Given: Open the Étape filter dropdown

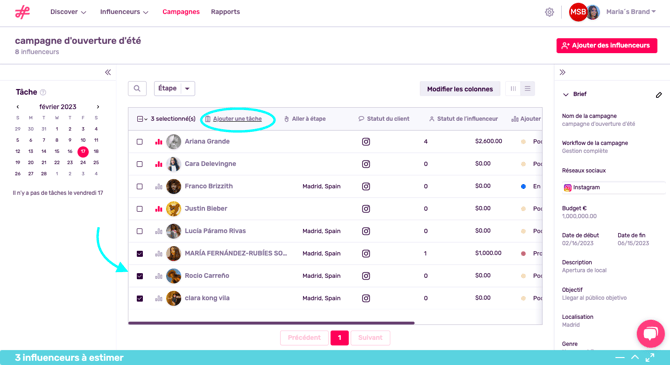Looking at the screenshot, I should click(174, 88).
